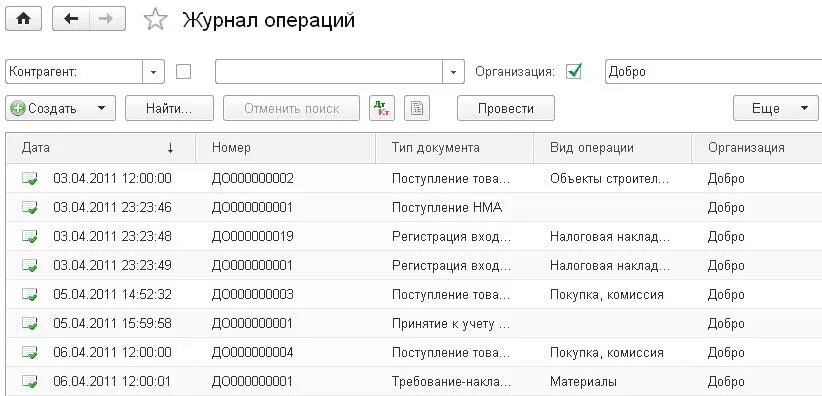The height and width of the screenshot is (396, 822).
Task: Sort by the Дата column header
Action: click(x=101, y=148)
